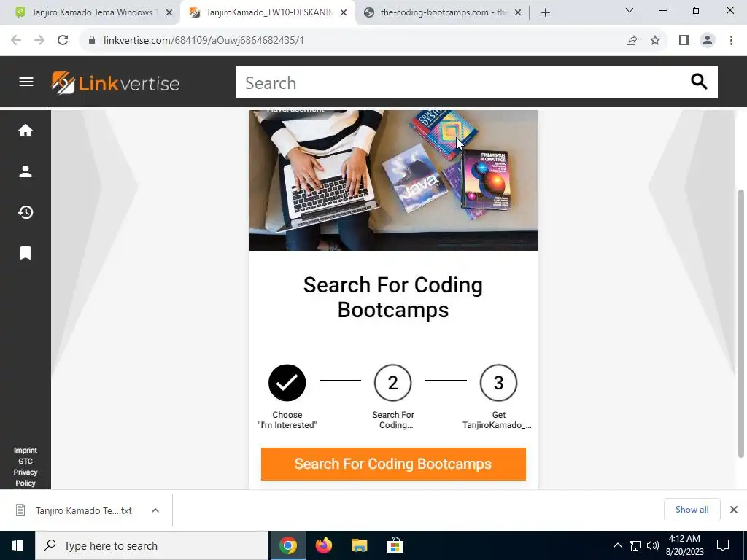
Task: Open the profile icon in sidebar
Action: pos(26,171)
